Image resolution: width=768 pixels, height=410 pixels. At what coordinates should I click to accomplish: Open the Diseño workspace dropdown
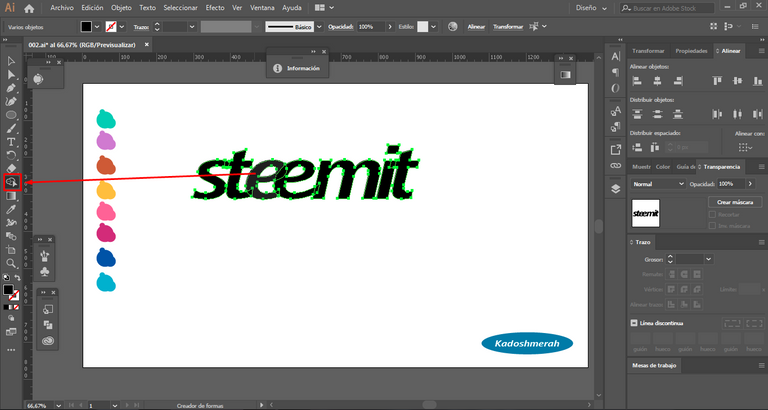point(592,8)
